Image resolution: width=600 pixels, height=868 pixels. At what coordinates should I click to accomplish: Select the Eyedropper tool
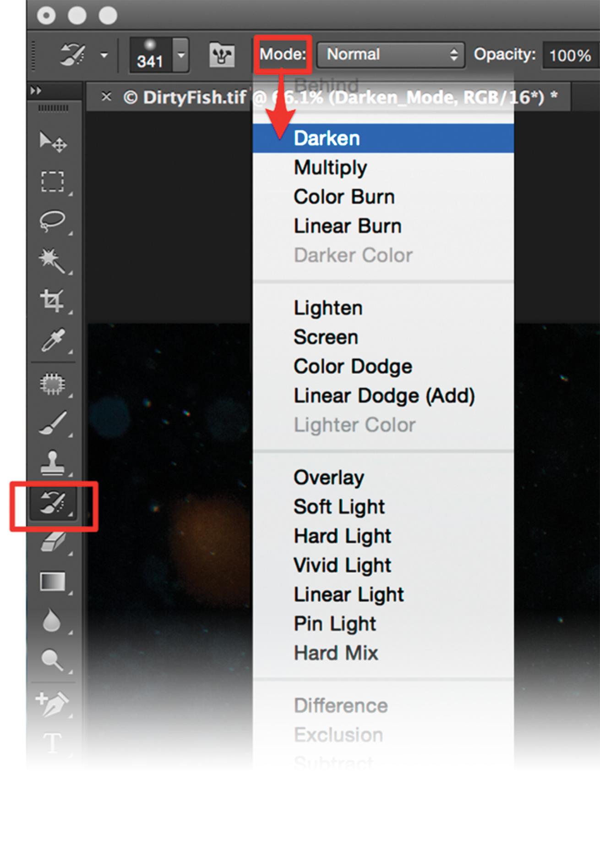(52, 340)
